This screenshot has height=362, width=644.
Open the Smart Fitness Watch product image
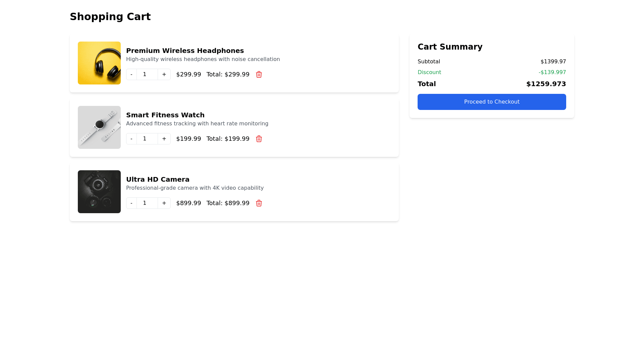99,127
